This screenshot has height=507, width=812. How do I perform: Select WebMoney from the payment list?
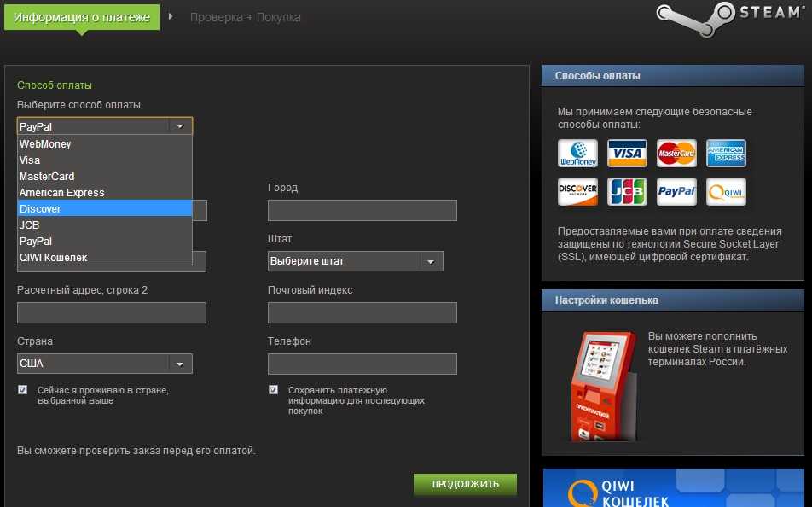[x=105, y=144]
